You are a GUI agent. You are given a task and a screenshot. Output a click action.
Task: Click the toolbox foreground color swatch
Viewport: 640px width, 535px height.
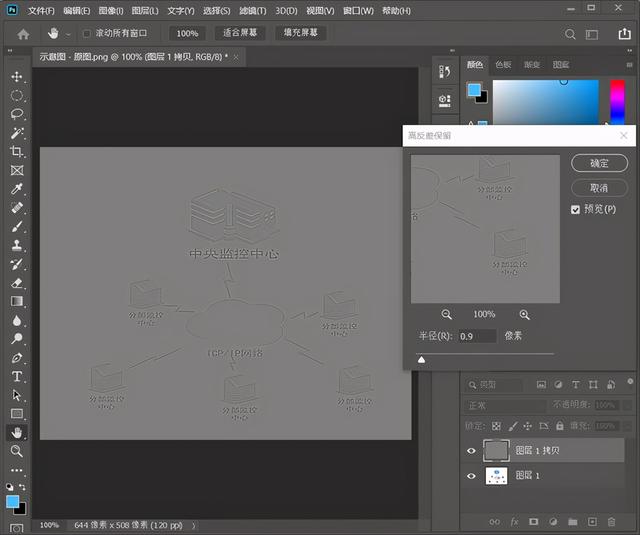[x=13, y=502]
